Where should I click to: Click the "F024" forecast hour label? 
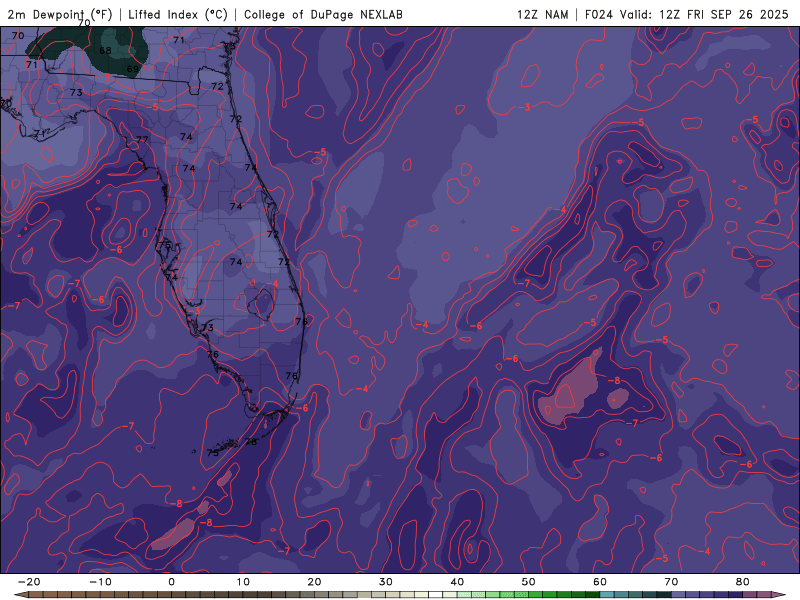tap(598, 15)
